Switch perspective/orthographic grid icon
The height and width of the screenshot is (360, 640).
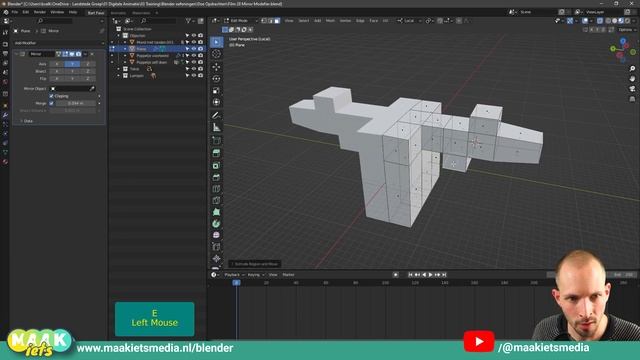[632, 99]
